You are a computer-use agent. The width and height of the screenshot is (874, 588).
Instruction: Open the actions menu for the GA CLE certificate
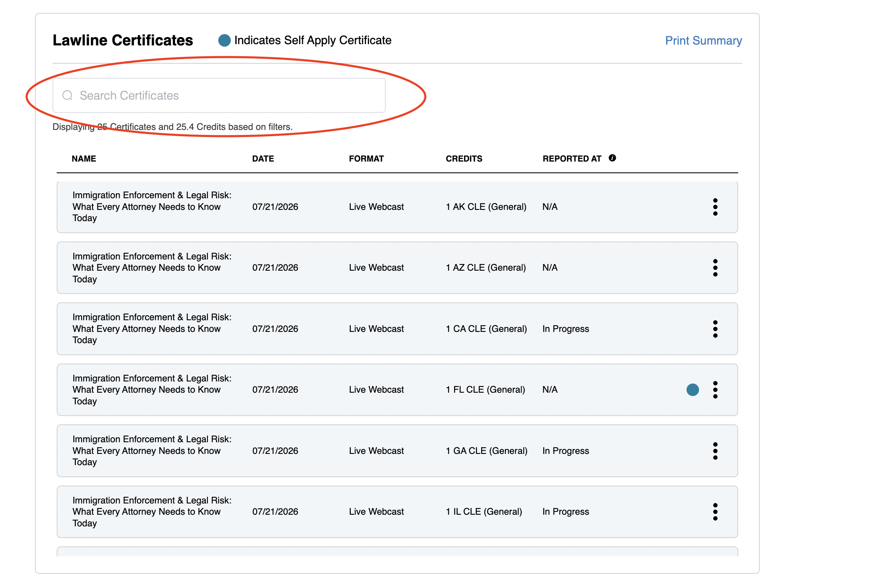[715, 451]
